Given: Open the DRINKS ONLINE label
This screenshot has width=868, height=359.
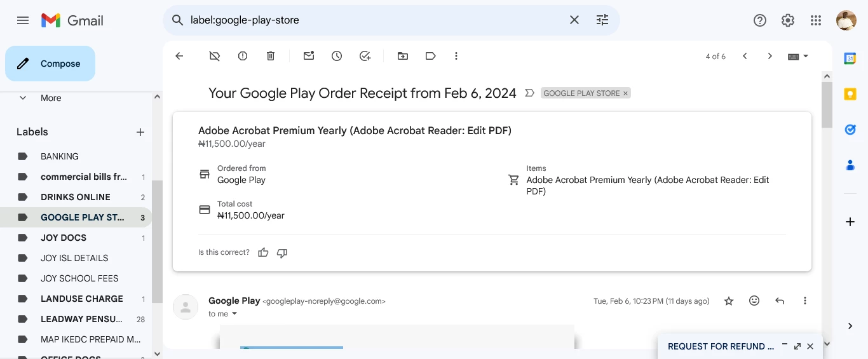Looking at the screenshot, I should click(76, 197).
